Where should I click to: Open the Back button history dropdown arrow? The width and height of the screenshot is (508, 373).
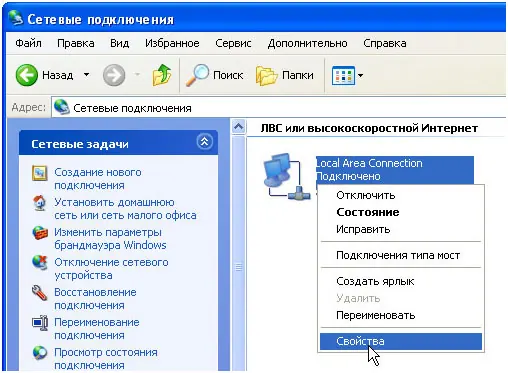(86, 75)
